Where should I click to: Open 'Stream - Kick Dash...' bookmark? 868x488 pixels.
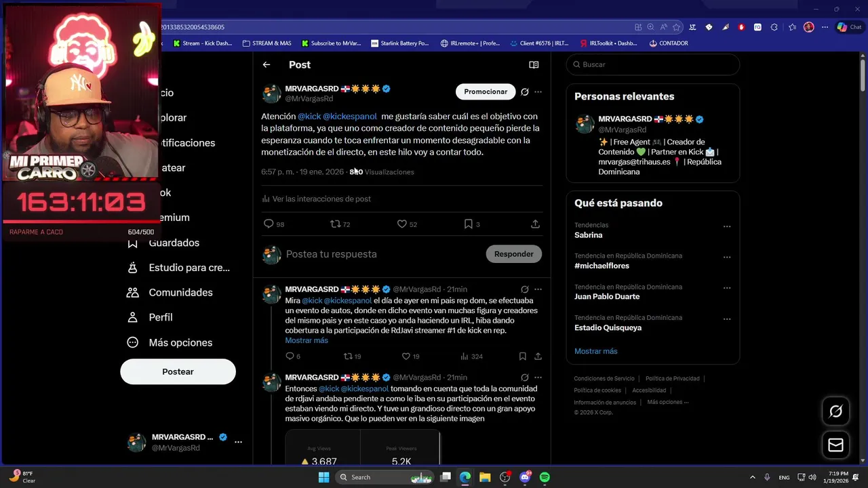click(x=202, y=43)
